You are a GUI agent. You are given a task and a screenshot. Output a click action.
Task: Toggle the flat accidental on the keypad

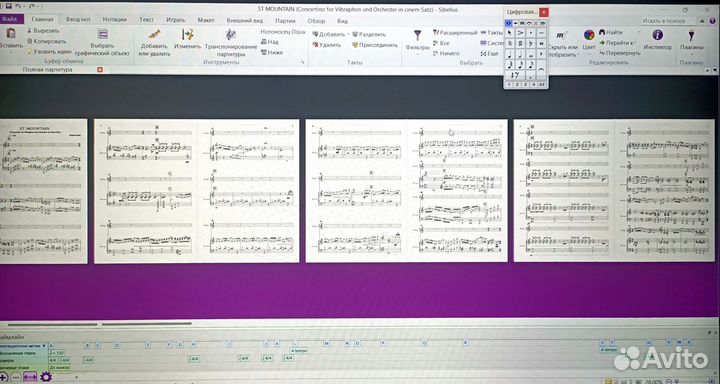(531, 43)
